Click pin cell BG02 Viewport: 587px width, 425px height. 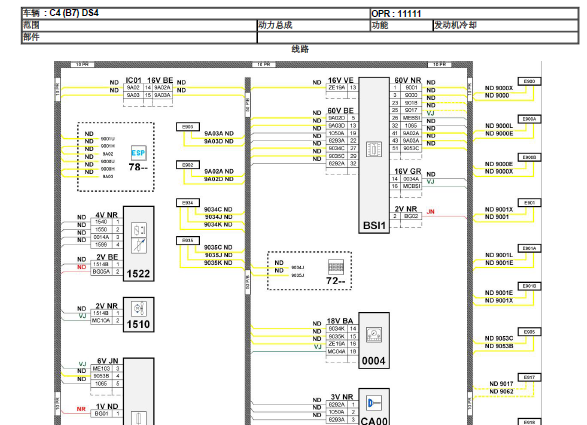click(411, 216)
